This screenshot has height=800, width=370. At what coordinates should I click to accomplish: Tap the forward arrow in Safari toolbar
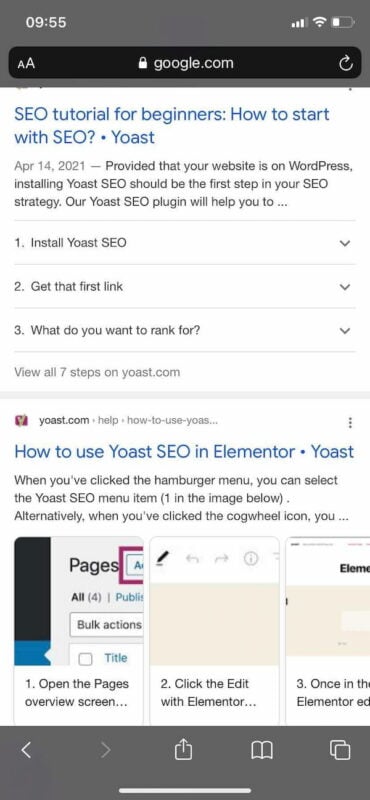click(105, 749)
